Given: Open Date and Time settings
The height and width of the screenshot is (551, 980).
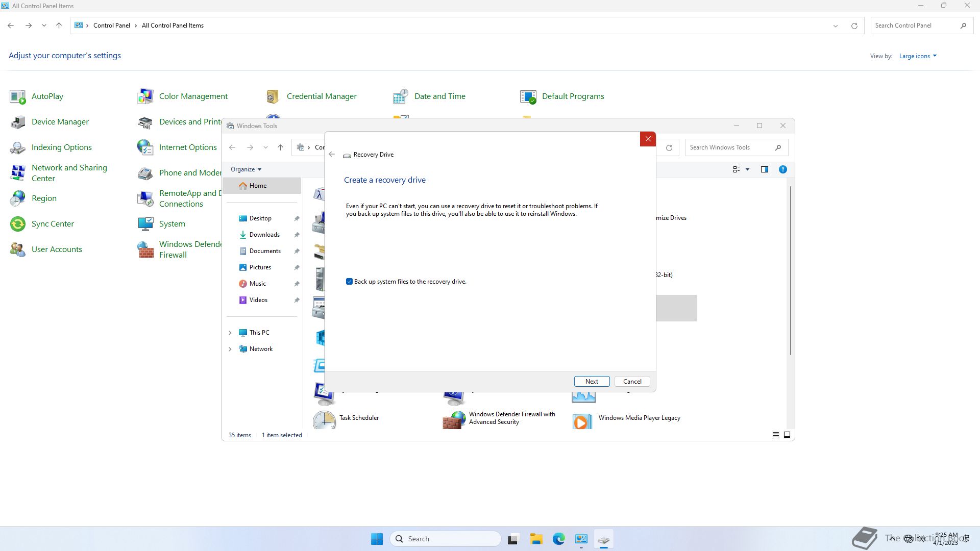Looking at the screenshot, I should pyautogui.click(x=429, y=96).
